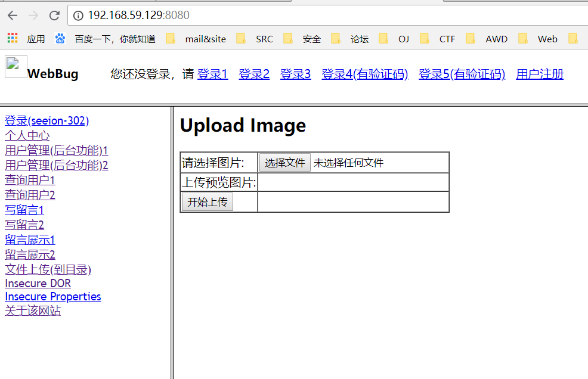Open the 应用 apps grid icon

(x=13, y=38)
